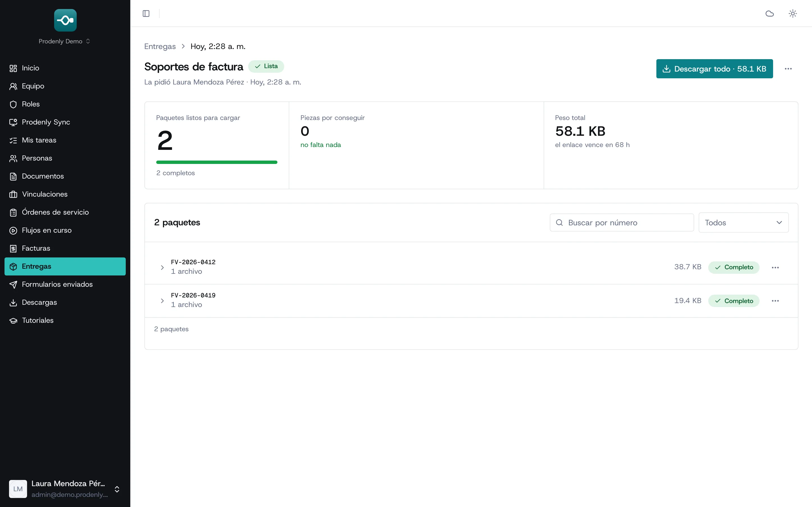Open the Prodenly Demo workspace switcher

click(x=65, y=41)
